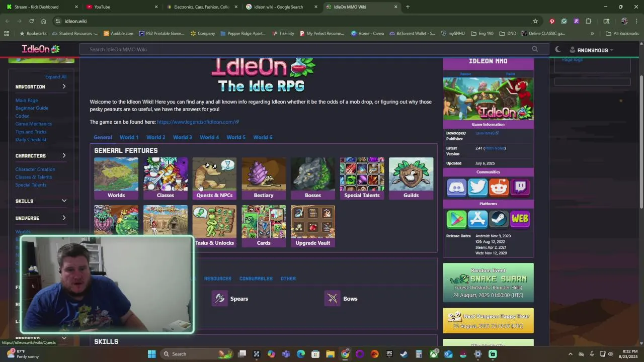This screenshot has width=644, height=362.
Task: Open the Tasks & Unlocks tile
Action: [x=214, y=226]
